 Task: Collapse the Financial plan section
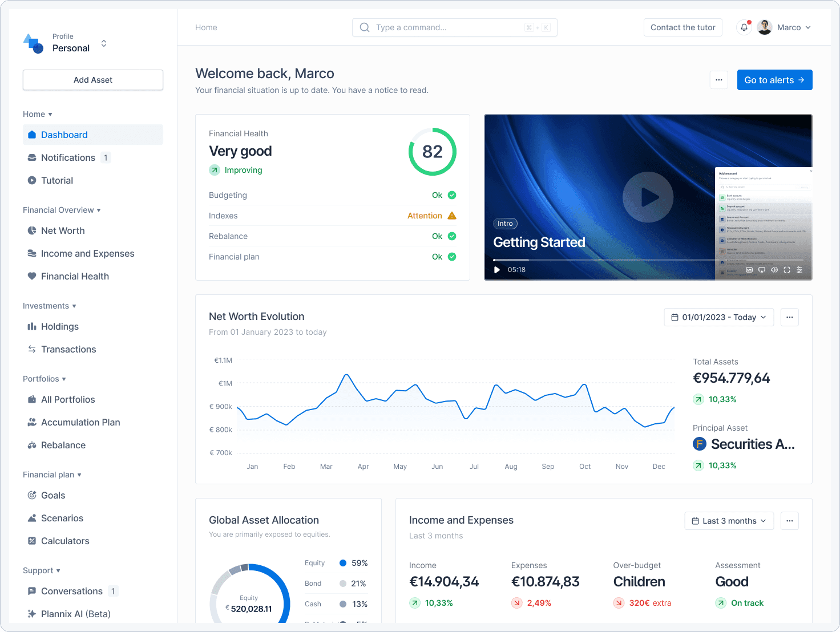(x=52, y=475)
